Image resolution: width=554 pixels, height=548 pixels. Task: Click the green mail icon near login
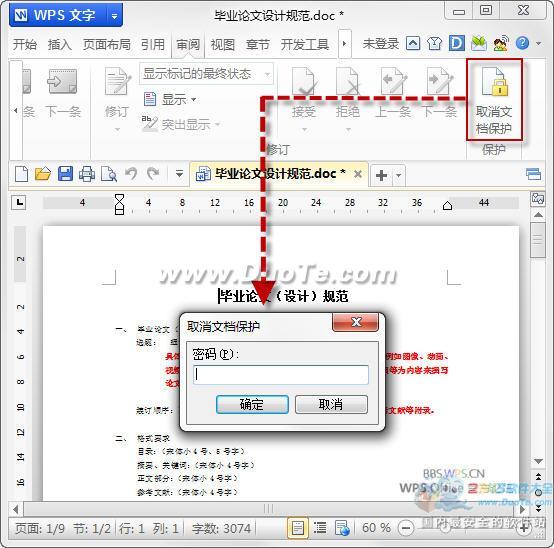click(x=478, y=43)
